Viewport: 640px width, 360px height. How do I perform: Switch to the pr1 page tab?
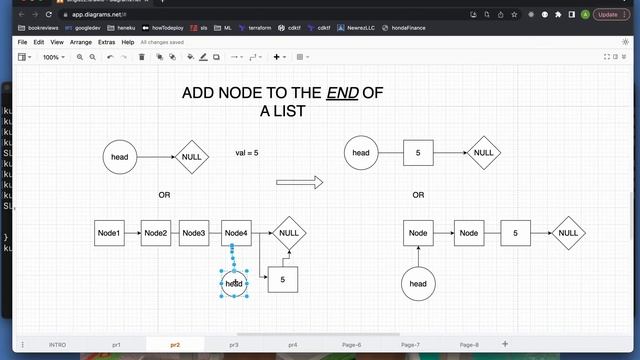tap(116, 345)
